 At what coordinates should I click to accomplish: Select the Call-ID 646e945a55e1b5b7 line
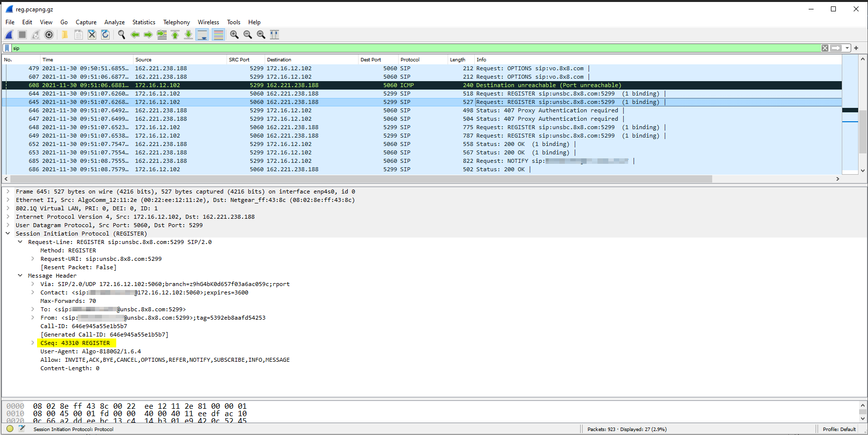84,326
